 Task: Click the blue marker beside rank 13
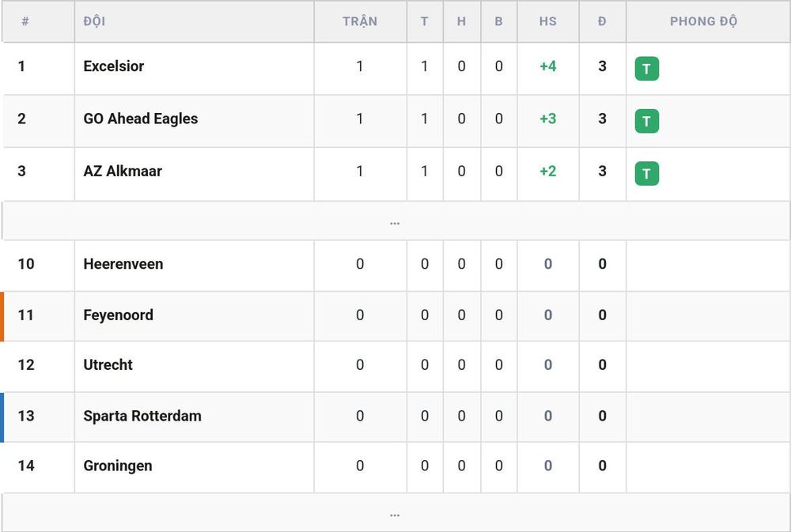coord(2,417)
